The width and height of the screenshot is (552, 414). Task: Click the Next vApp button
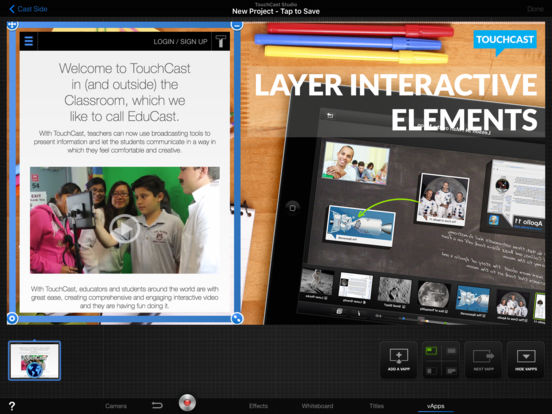483,359
